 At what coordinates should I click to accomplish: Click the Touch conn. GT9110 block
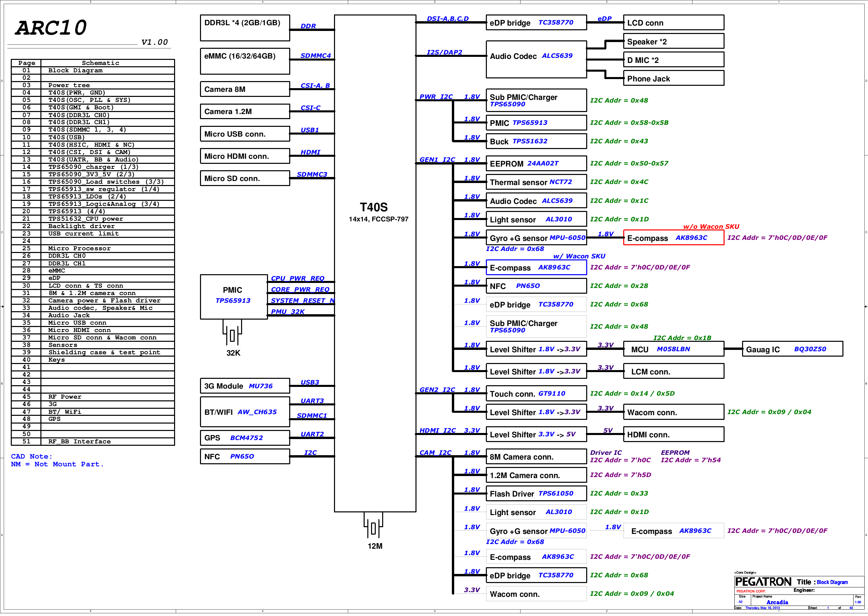pos(536,393)
